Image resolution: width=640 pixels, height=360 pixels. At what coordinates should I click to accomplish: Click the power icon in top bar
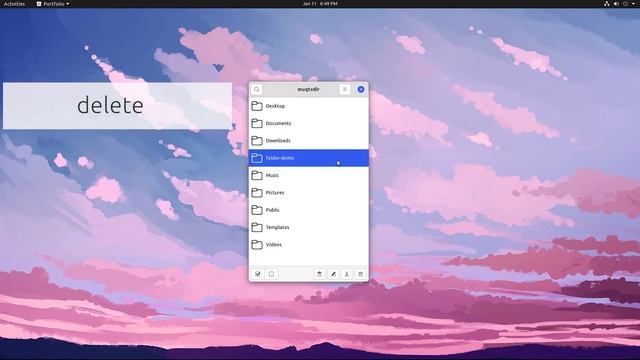pos(625,4)
